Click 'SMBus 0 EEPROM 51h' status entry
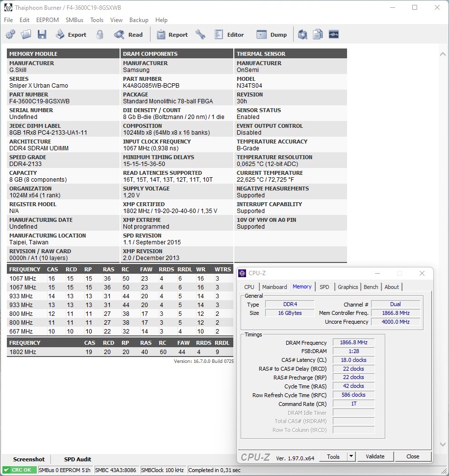 [64, 470]
